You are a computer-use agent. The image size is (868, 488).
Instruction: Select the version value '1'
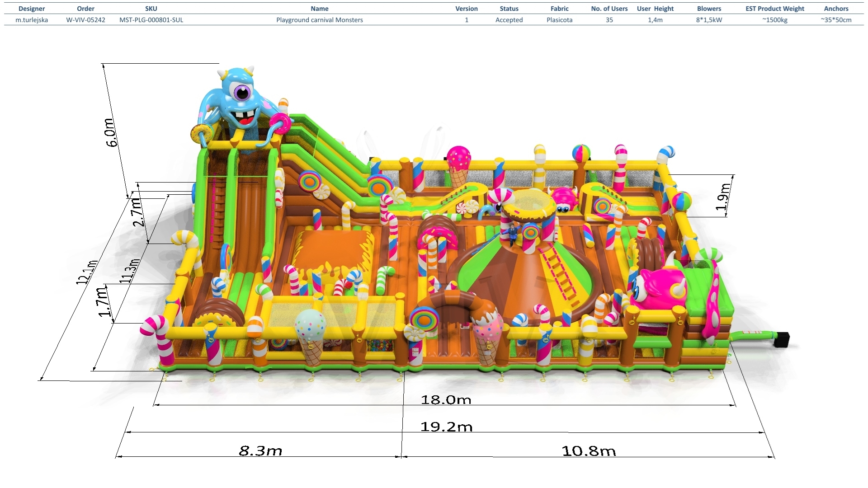[467, 20]
